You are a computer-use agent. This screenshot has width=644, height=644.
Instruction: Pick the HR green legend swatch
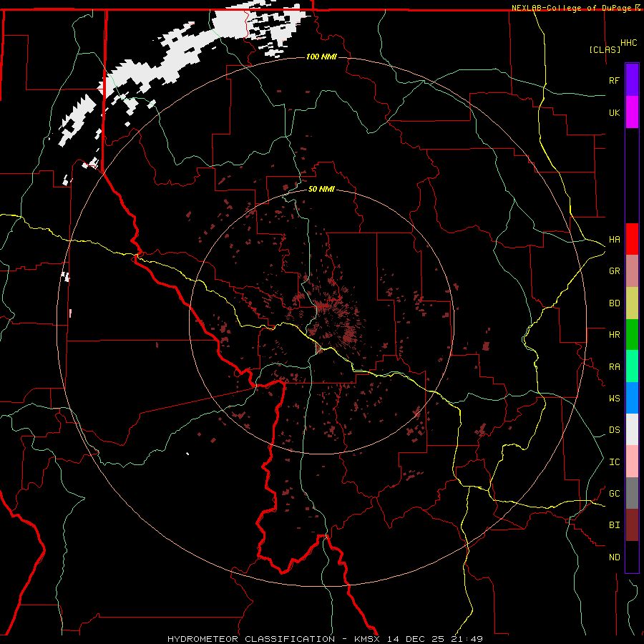(x=632, y=334)
